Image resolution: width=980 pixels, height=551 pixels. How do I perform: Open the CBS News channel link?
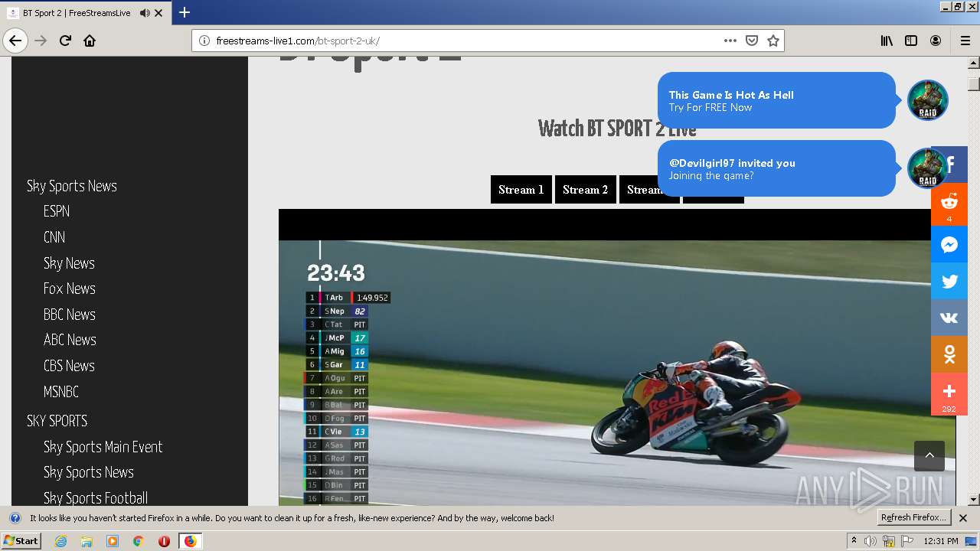(69, 366)
